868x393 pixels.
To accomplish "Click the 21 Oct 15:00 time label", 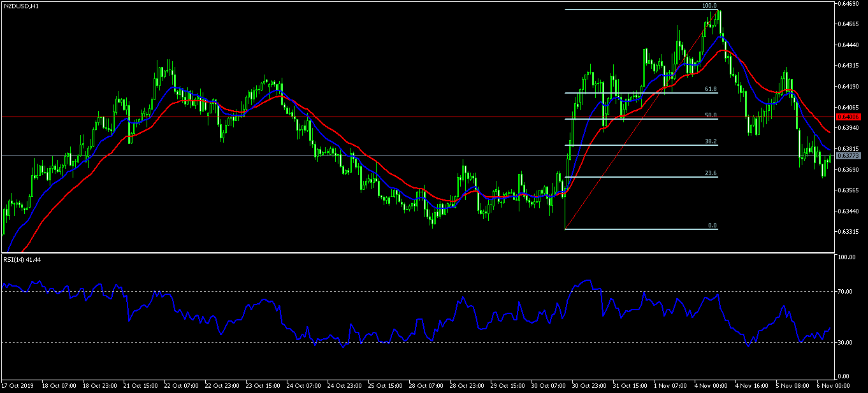I will 141,386.
